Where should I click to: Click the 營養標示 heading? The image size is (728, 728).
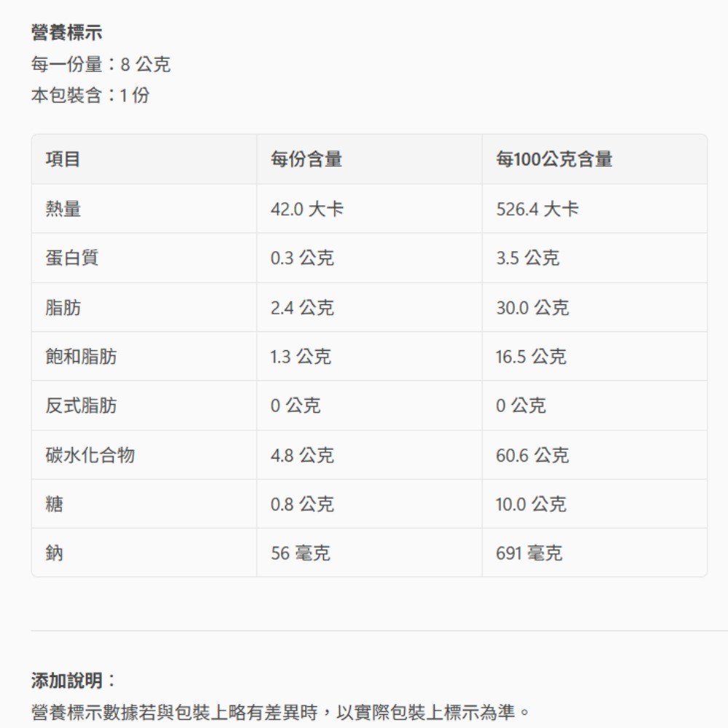66,33
